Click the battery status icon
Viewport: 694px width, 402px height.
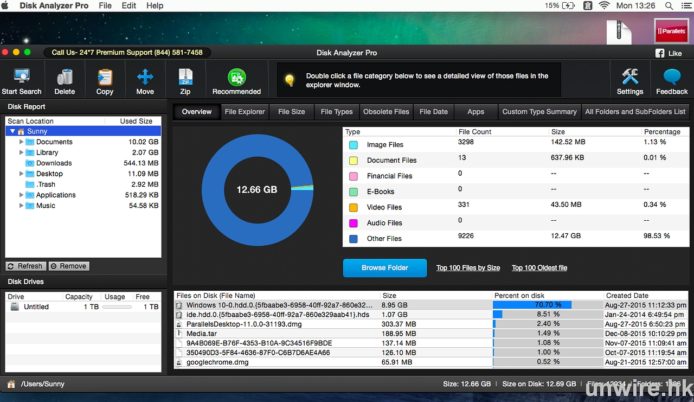pos(568,6)
